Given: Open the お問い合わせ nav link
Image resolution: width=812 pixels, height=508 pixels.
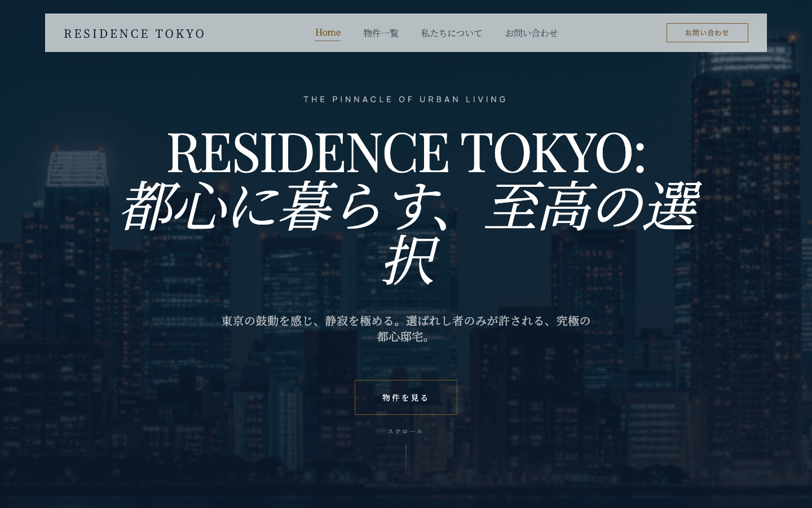Looking at the screenshot, I should pyautogui.click(x=531, y=33).
